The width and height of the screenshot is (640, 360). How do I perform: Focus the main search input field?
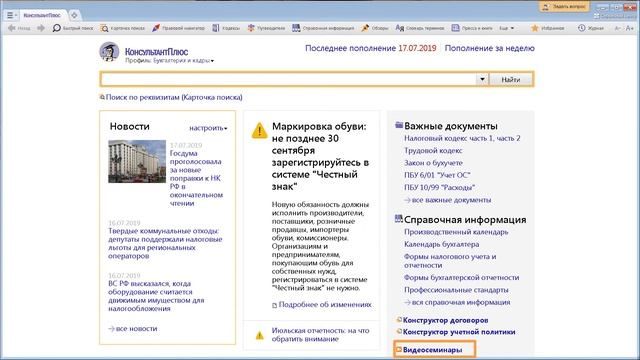click(288, 79)
